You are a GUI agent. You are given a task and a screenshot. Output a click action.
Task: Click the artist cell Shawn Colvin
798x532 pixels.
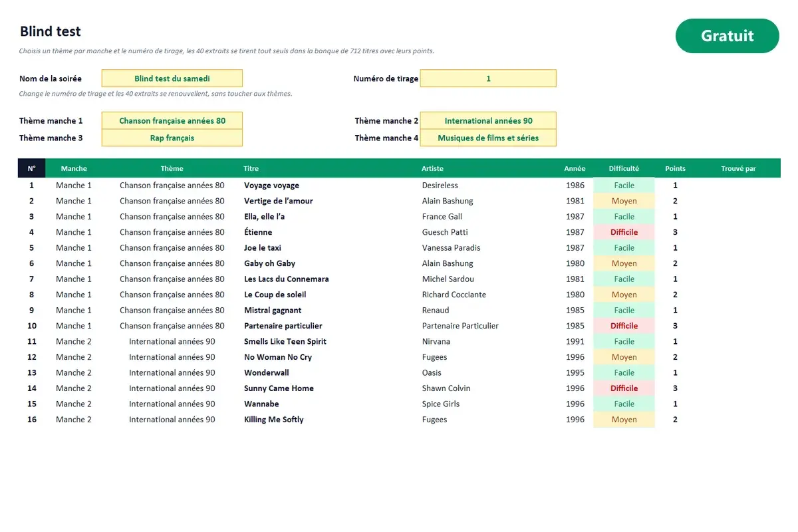pyautogui.click(x=446, y=388)
